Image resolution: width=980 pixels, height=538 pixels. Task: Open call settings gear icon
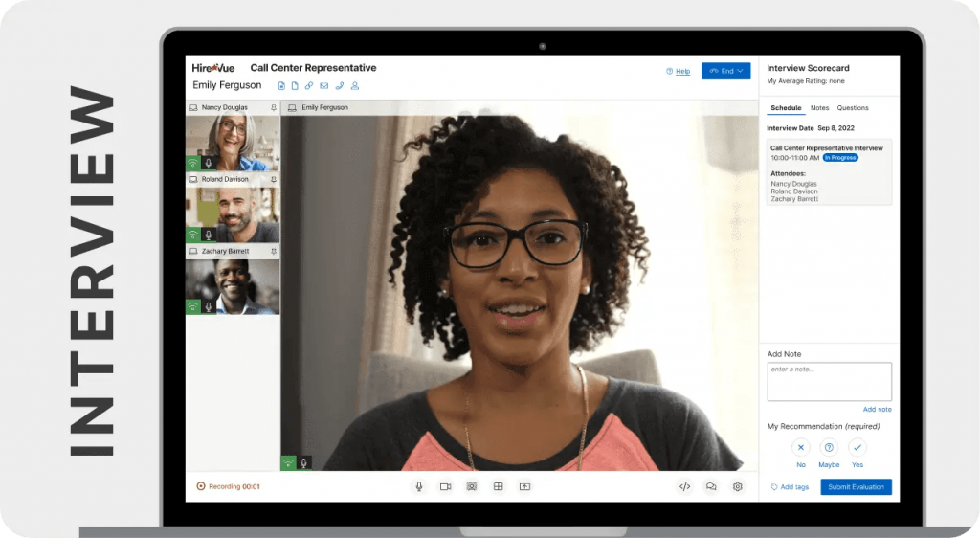click(738, 486)
